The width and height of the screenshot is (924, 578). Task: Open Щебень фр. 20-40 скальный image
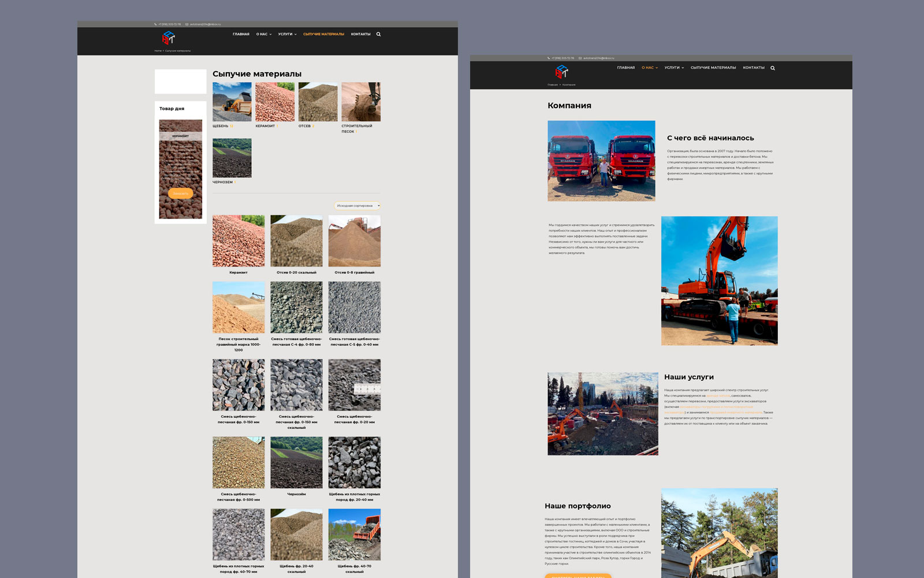coord(296,535)
